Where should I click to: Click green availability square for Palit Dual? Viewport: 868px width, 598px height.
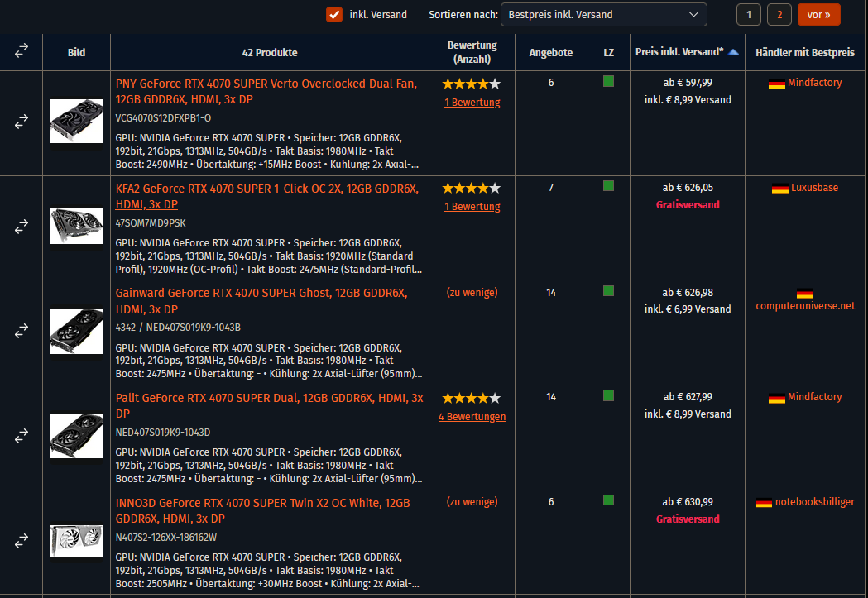tap(608, 395)
